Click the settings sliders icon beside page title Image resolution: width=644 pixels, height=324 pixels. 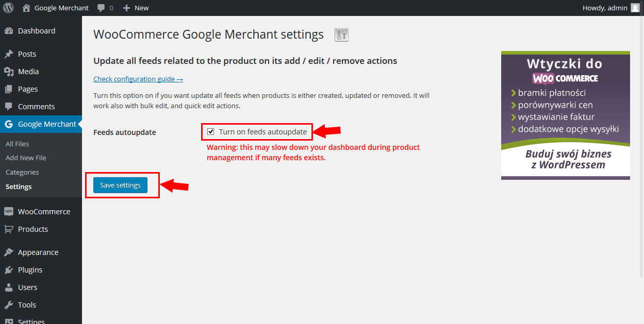point(342,35)
